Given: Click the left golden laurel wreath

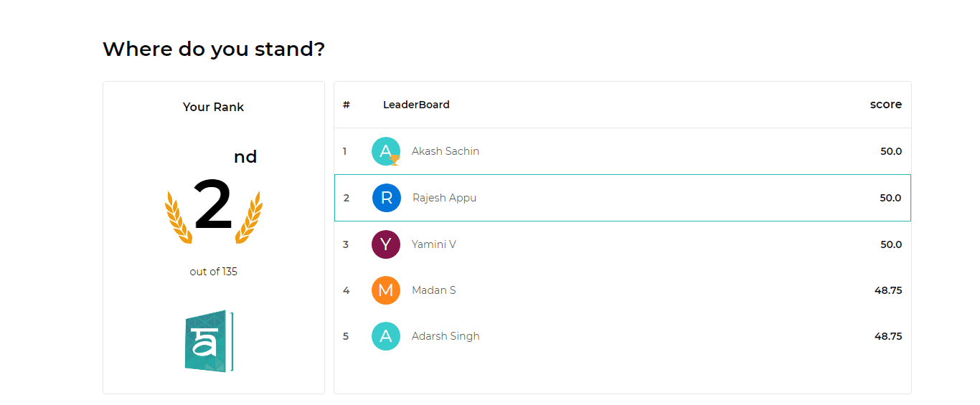Looking at the screenshot, I should click(x=177, y=217).
